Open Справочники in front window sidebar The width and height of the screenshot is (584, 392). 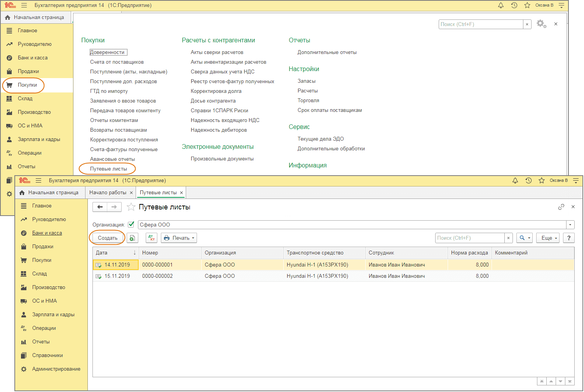coord(47,355)
